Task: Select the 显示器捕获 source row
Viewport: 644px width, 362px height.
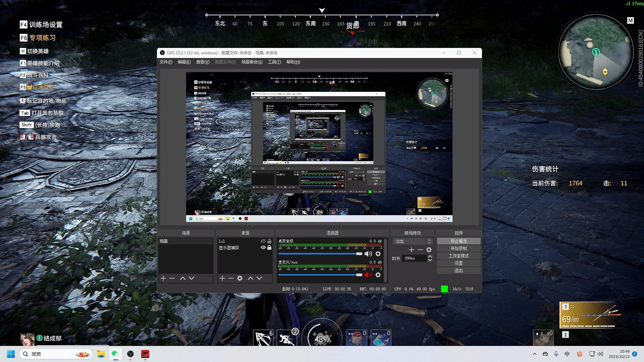Action: 245,248
